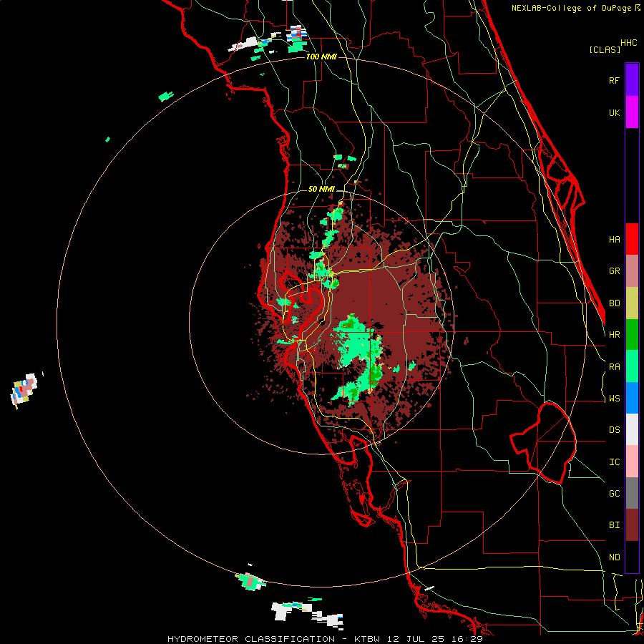644x644 pixels.
Task: Click the 100 NMI range ring label
Action: [321, 57]
